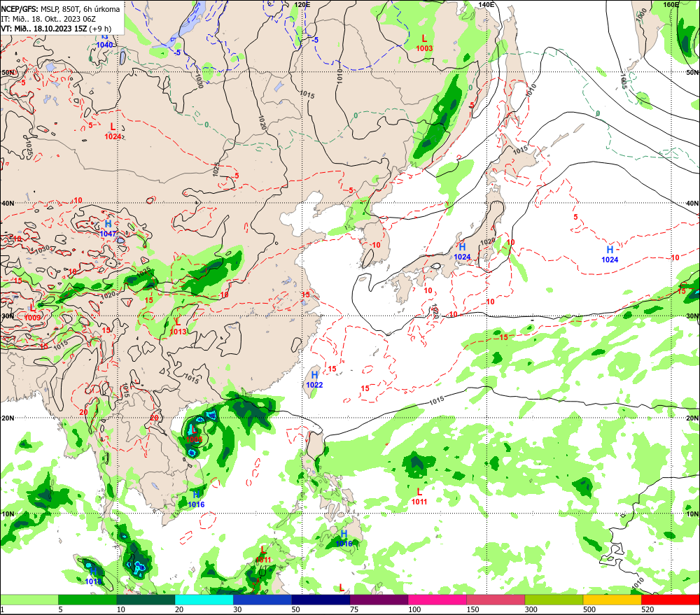
Task: Click the legend value '75'
Action: pyautogui.click(x=354, y=609)
